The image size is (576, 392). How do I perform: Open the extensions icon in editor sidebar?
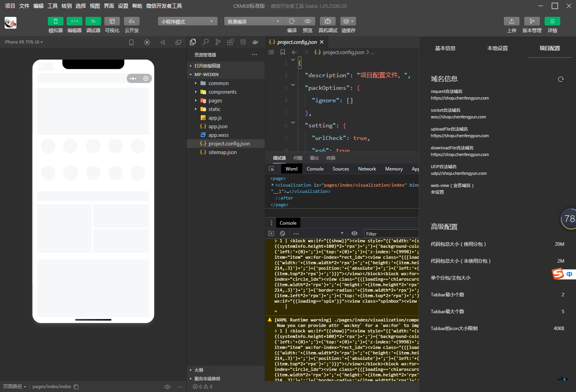[x=231, y=42]
